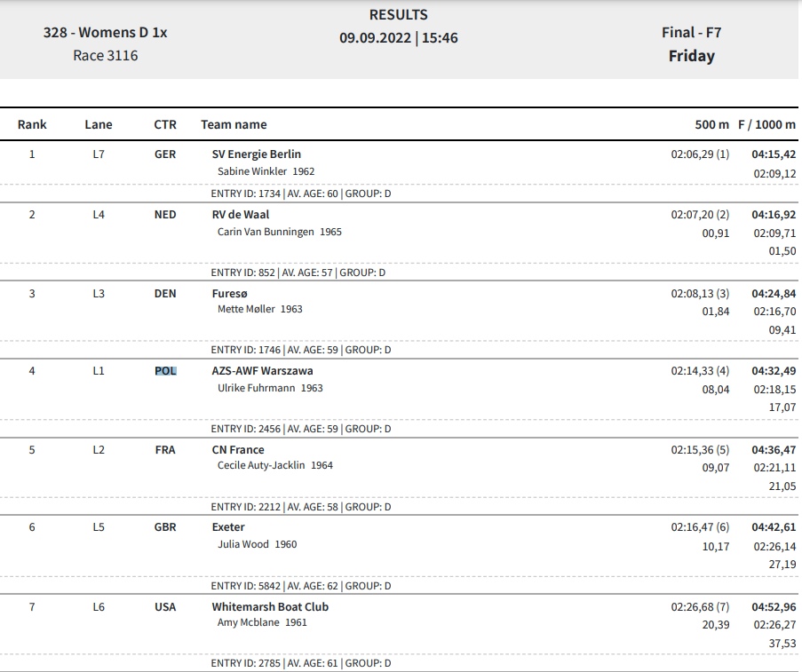Click Whitemarsh Boat Club team name

point(270,606)
